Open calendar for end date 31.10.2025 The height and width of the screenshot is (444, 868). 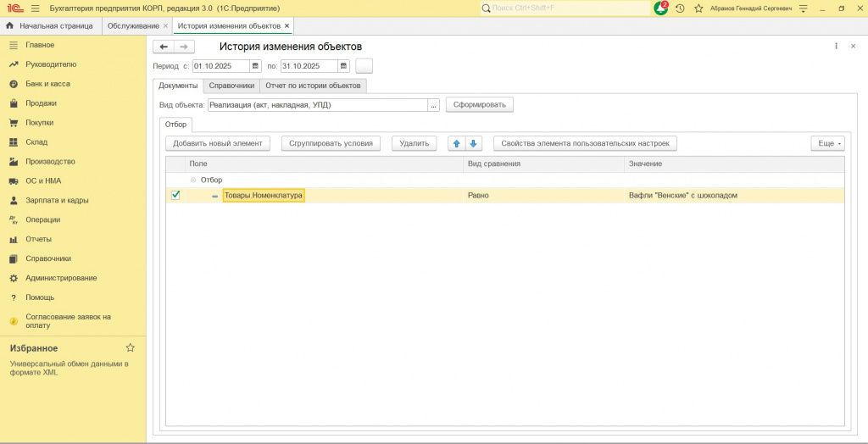[x=344, y=66]
